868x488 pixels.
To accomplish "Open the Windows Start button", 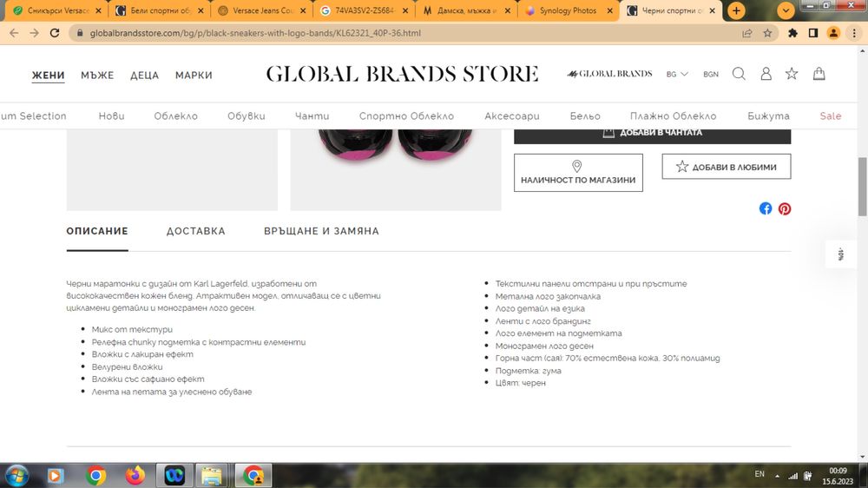I will click(x=16, y=475).
